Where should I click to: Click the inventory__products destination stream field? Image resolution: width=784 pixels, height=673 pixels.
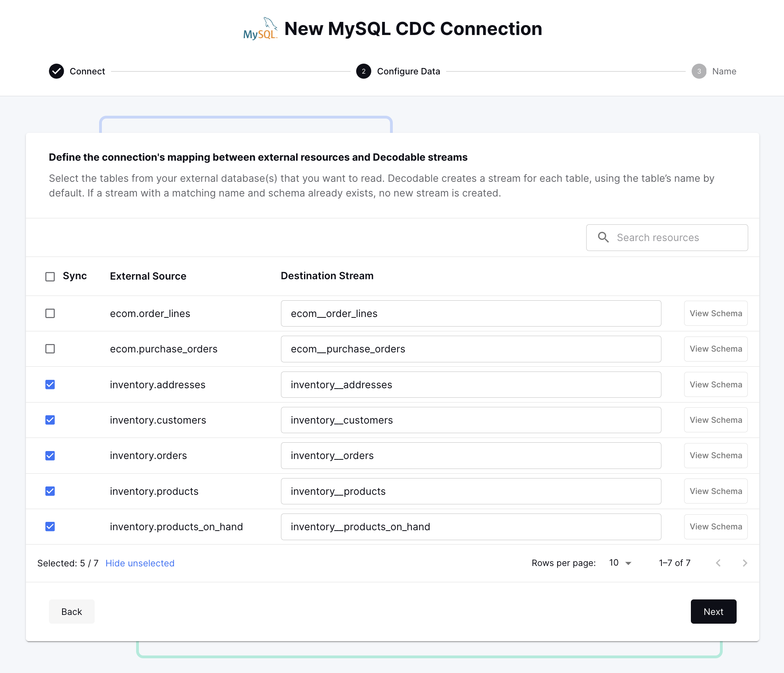pyautogui.click(x=471, y=491)
